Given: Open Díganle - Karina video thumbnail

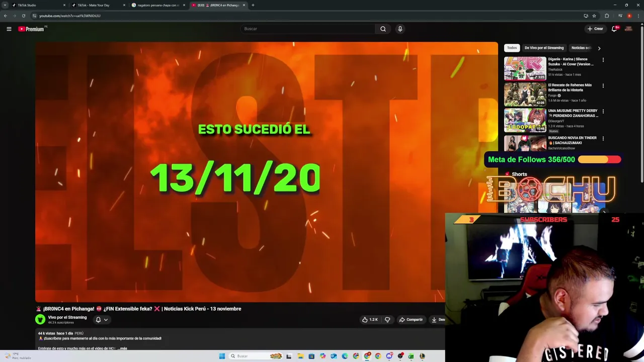Looking at the screenshot, I should click(525, 68).
